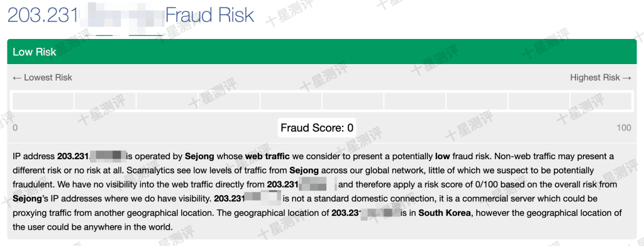Click bold Sejong in operated by sentence
The width and height of the screenshot is (644, 246).
click(199, 156)
